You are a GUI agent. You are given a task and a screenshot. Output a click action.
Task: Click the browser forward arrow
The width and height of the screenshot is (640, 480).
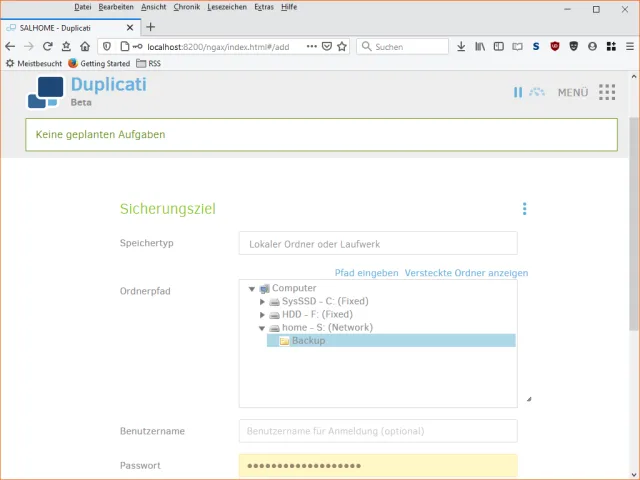(29, 47)
